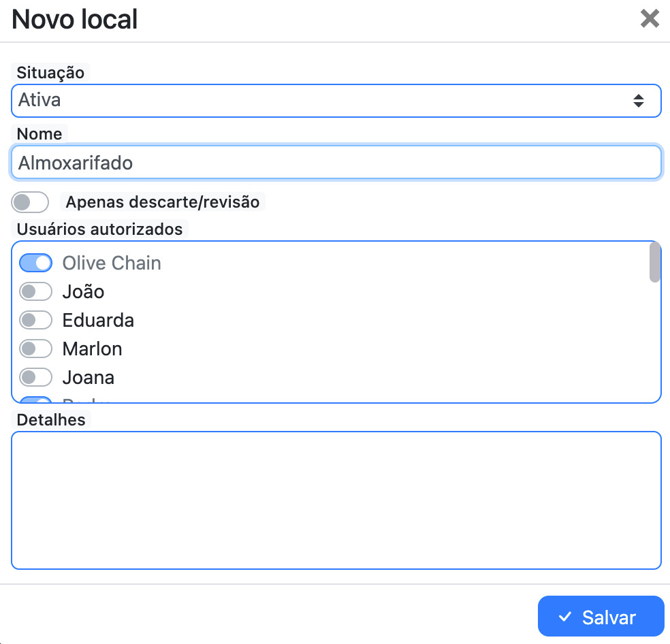Turn on Eduarda's authorization switch
This screenshot has width=670, height=644.
35,320
